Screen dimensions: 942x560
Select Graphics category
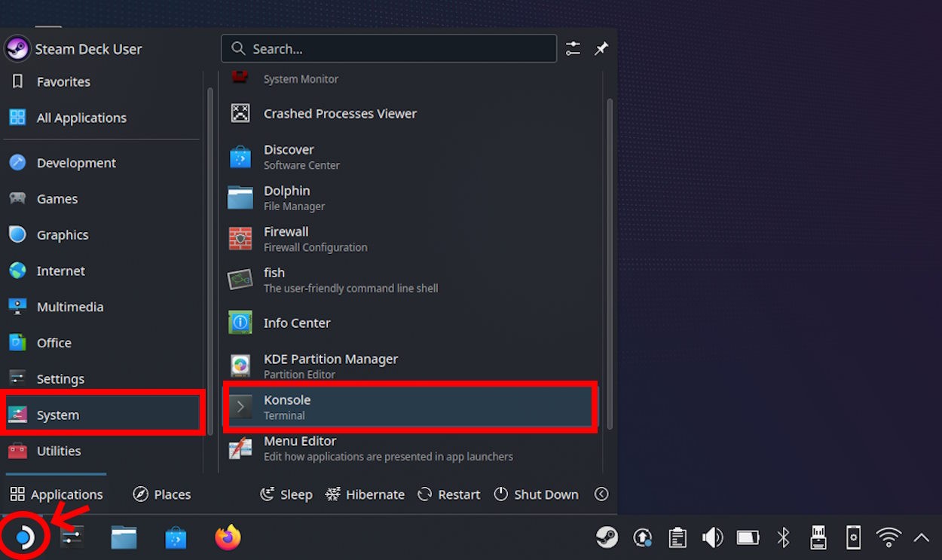pyautogui.click(x=102, y=235)
